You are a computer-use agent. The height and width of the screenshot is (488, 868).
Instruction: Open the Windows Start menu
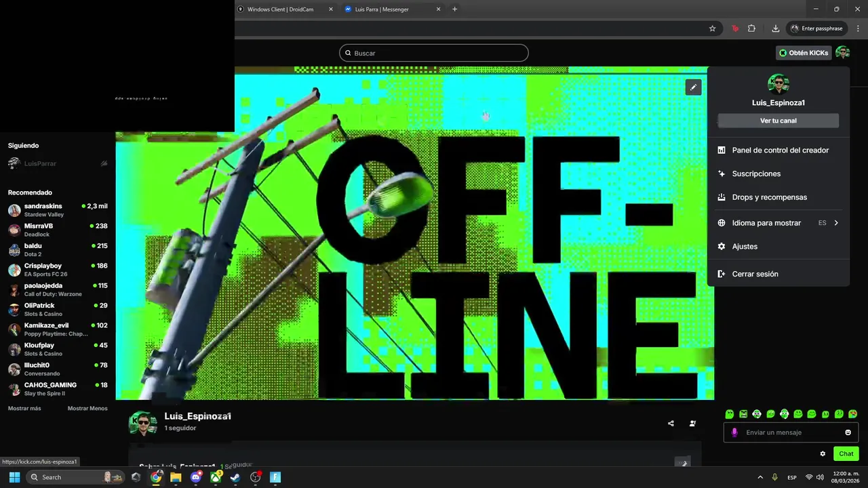coord(14,477)
